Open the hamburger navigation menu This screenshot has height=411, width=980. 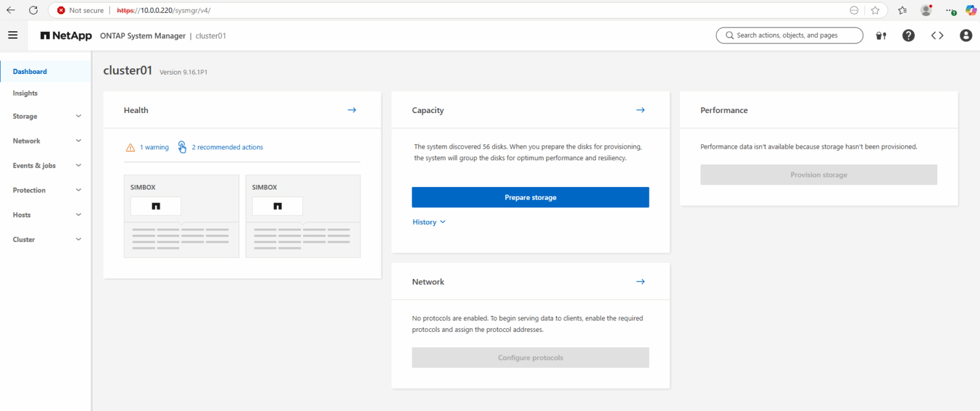tap(13, 34)
